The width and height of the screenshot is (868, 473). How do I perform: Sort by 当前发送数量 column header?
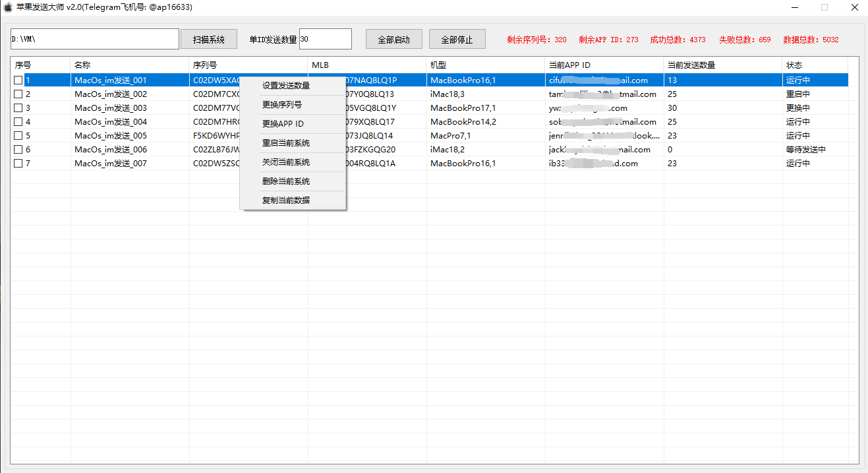click(x=723, y=65)
